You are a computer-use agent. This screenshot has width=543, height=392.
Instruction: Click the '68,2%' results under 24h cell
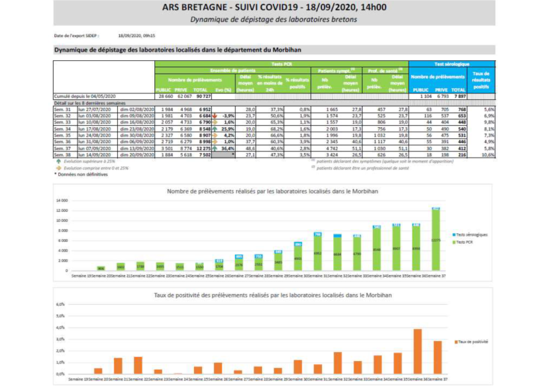point(276,129)
